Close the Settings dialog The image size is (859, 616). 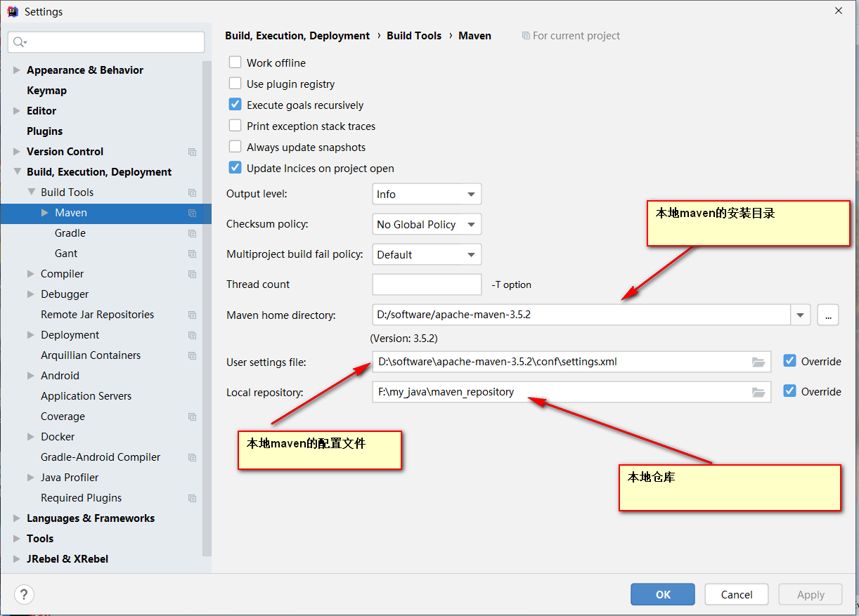(838, 11)
